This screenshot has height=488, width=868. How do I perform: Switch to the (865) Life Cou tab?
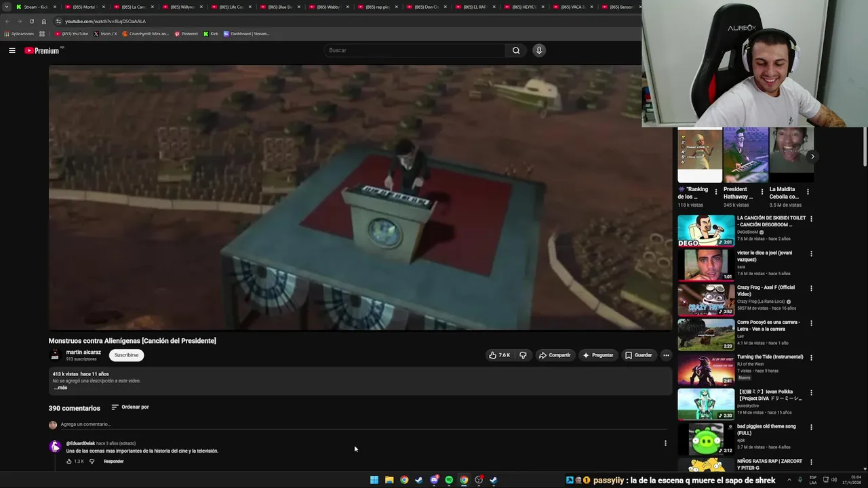click(231, 7)
